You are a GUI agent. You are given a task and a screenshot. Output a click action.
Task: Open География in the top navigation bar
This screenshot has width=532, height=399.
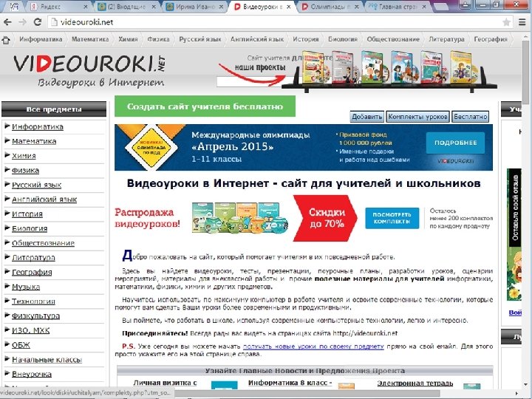click(491, 39)
